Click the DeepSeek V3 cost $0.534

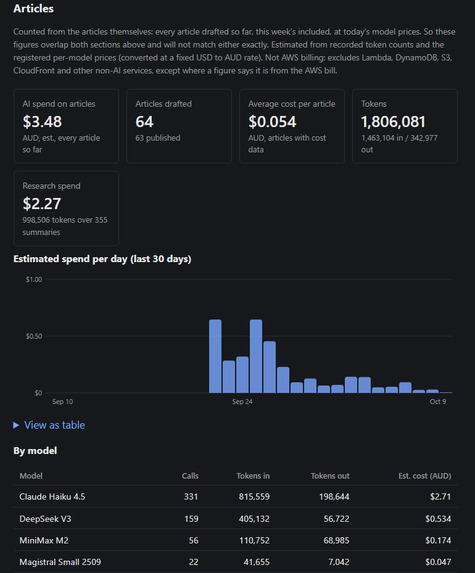438,519
